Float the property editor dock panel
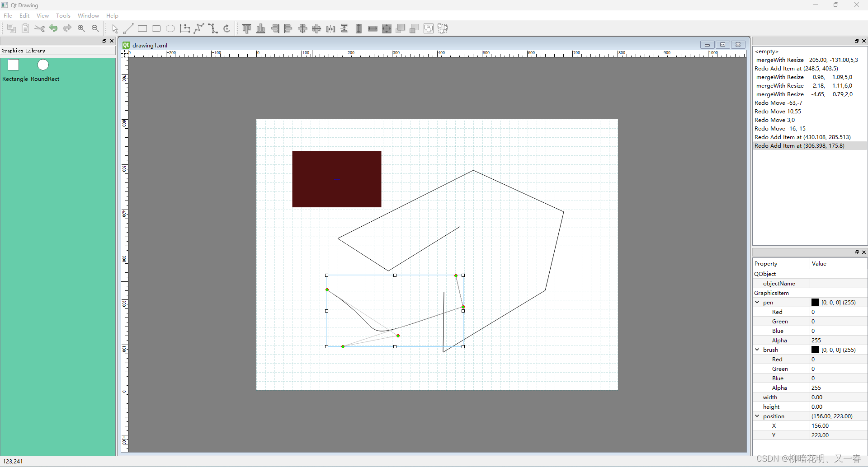The height and width of the screenshot is (467, 868). (x=856, y=252)
